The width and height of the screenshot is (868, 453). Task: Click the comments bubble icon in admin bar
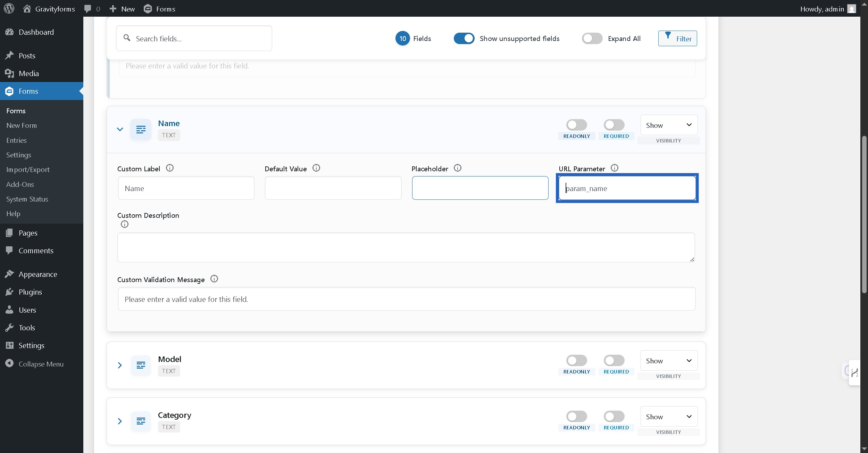(88, 9)
